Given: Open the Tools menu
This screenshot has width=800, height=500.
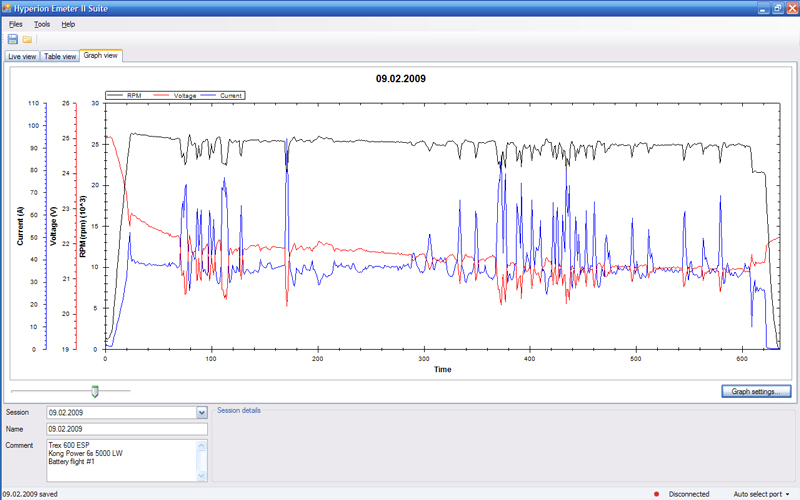Looking at the screenshot, I should [42, 23].
